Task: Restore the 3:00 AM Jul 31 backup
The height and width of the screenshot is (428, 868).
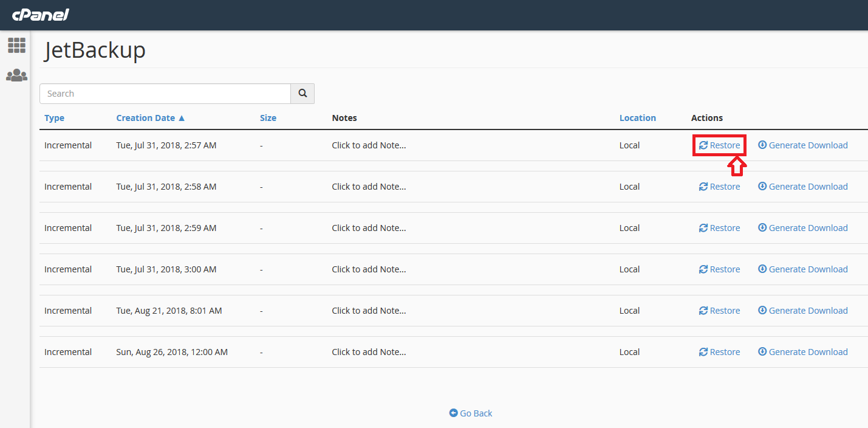Action: pyautogui.click(x=720, y=269)
